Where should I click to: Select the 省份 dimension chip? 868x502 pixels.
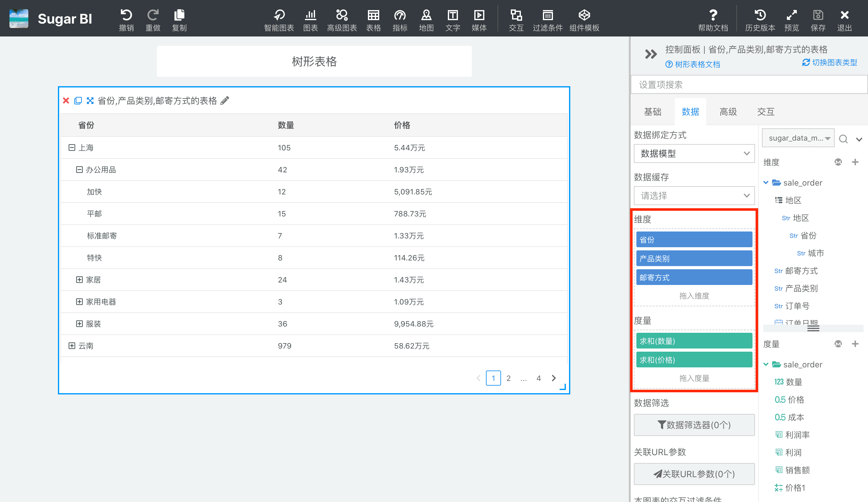pyautogui.click(x=694, y=240)
